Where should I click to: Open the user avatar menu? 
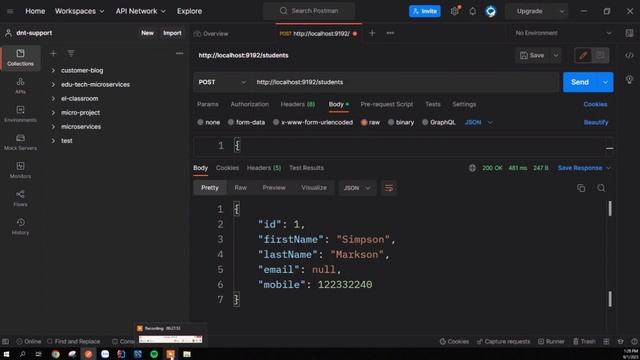point(491,11)
